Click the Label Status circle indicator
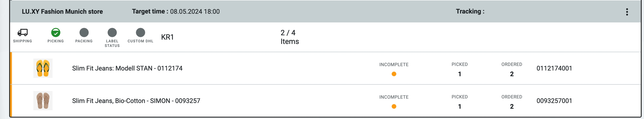The height and width of the screenshot is (119, 644). pos(112,32)
